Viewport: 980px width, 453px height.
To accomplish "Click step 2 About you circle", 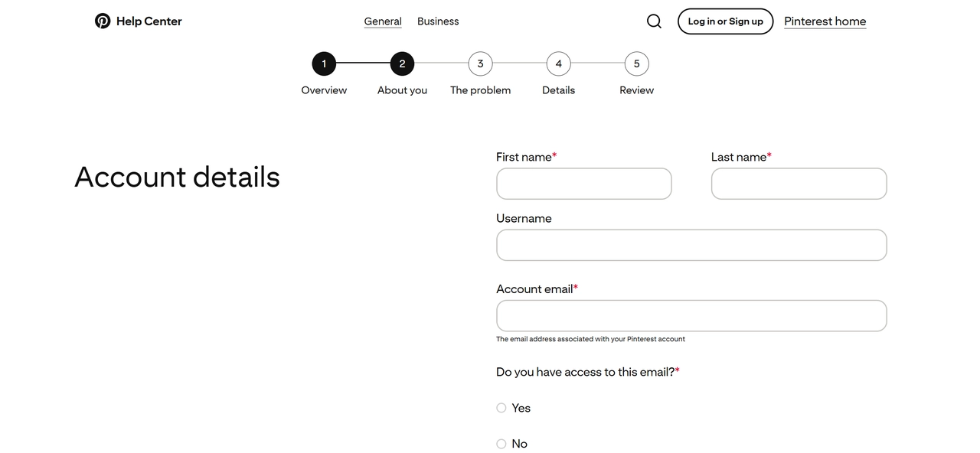I will pos(402,64).
